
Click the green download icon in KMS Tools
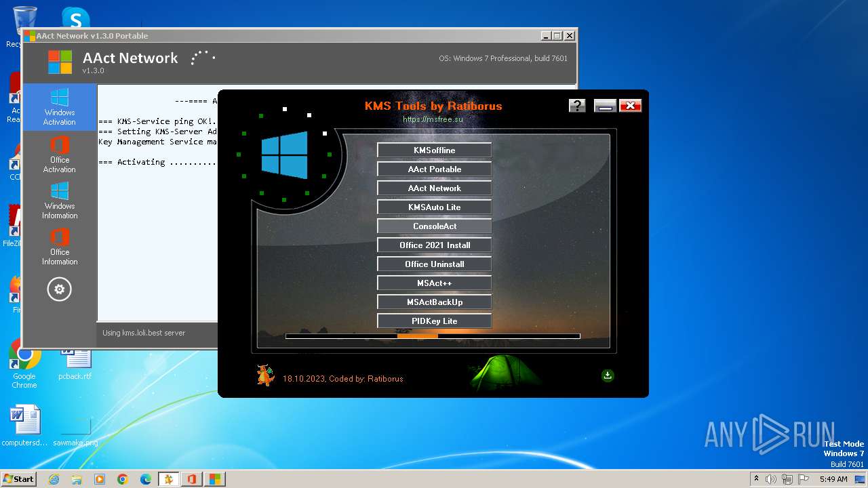coord(608,375)
